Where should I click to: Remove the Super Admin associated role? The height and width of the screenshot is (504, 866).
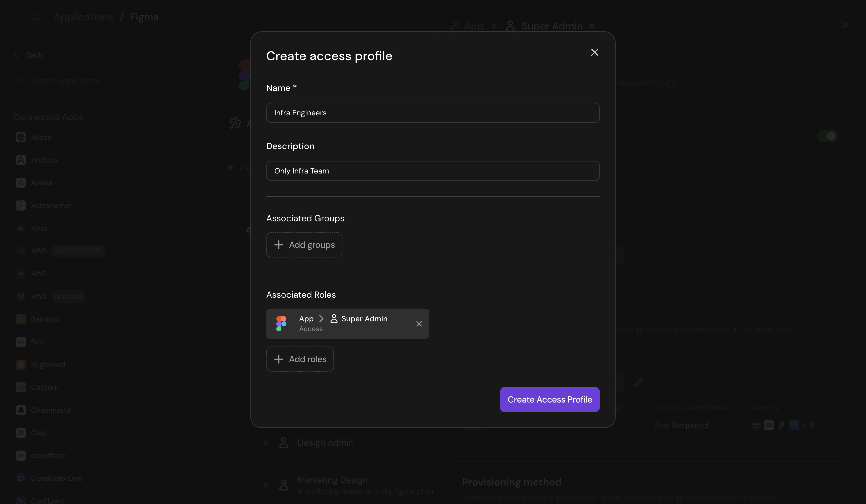point(419,324)
